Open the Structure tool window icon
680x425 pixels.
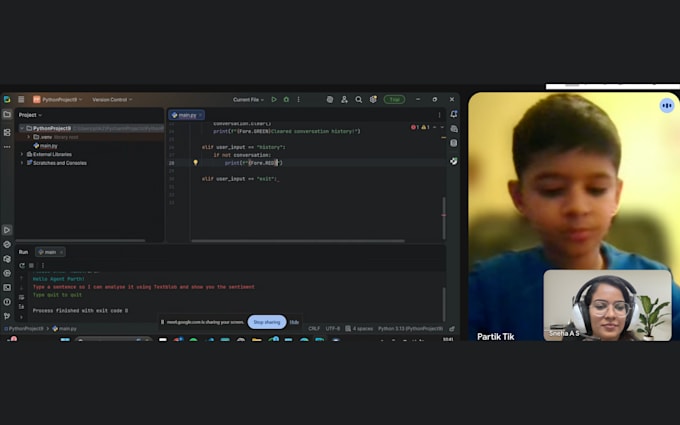7,132
